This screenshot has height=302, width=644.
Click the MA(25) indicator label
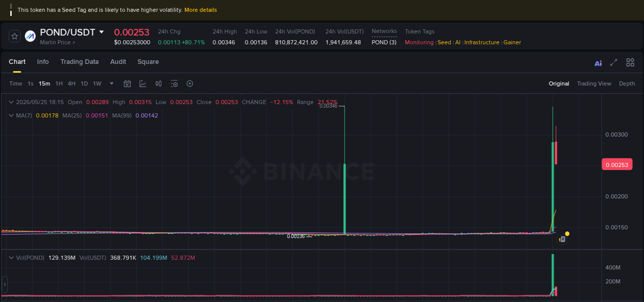pyautogui.click(x=72, y=115)
